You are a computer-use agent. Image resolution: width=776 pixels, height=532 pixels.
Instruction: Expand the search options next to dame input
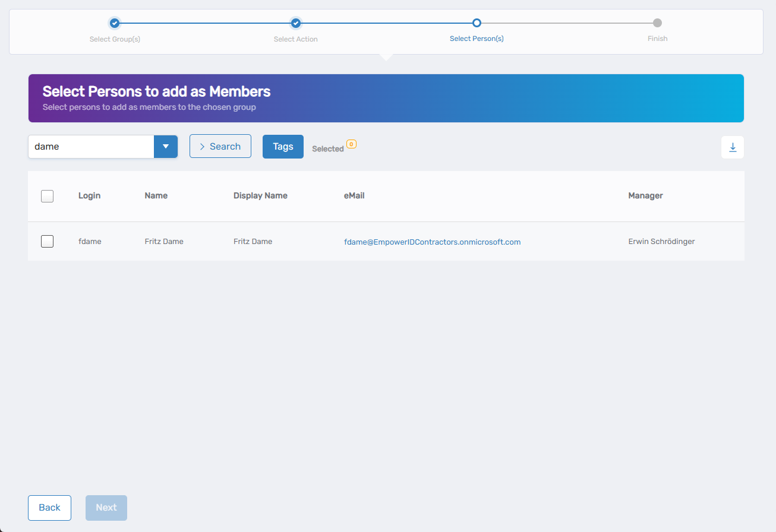166,145
